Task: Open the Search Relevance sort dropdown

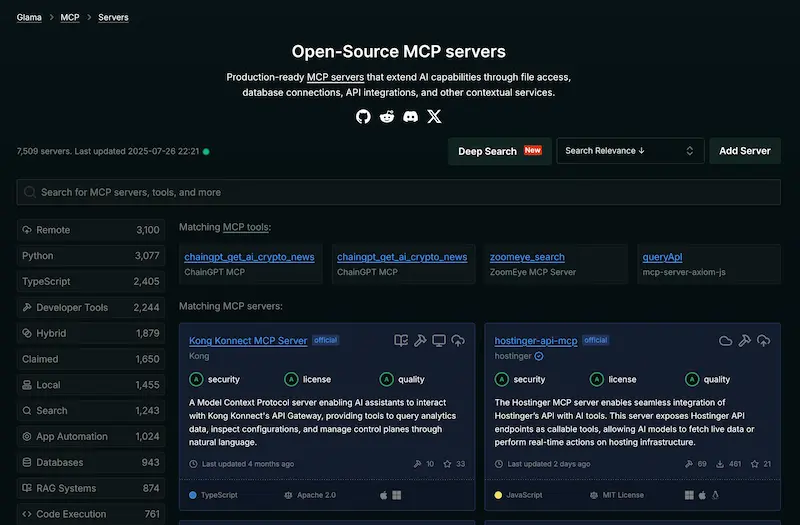Action: click(630, 151)
